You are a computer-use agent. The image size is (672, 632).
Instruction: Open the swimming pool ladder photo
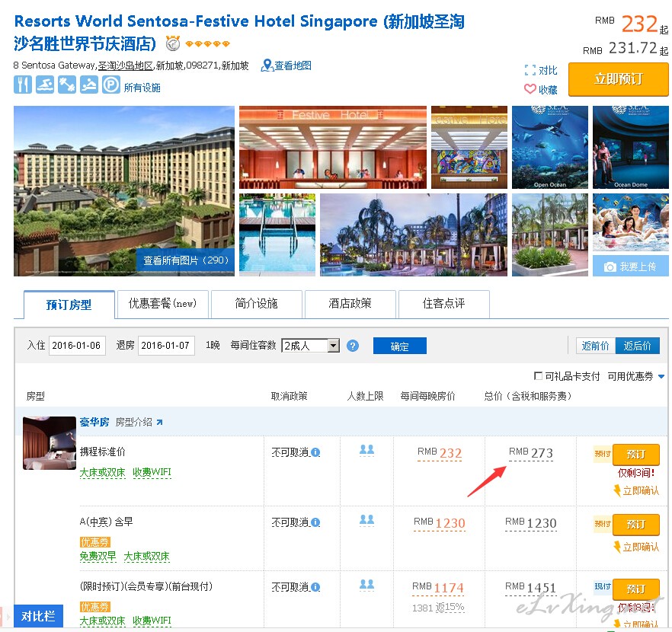tap(277, 235)
